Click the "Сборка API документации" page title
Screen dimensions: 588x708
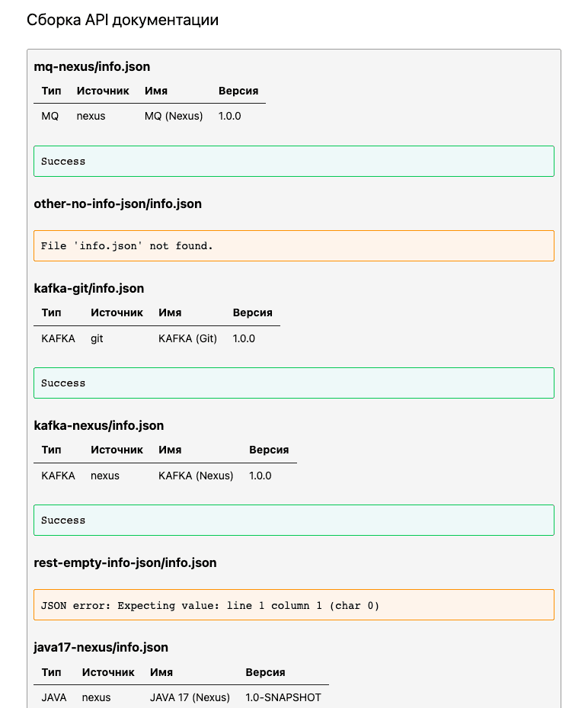pos(123,21)
